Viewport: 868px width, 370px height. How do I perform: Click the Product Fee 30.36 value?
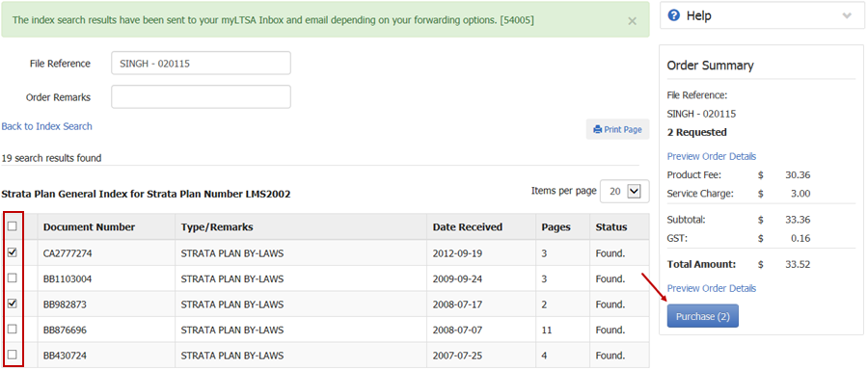798,175
